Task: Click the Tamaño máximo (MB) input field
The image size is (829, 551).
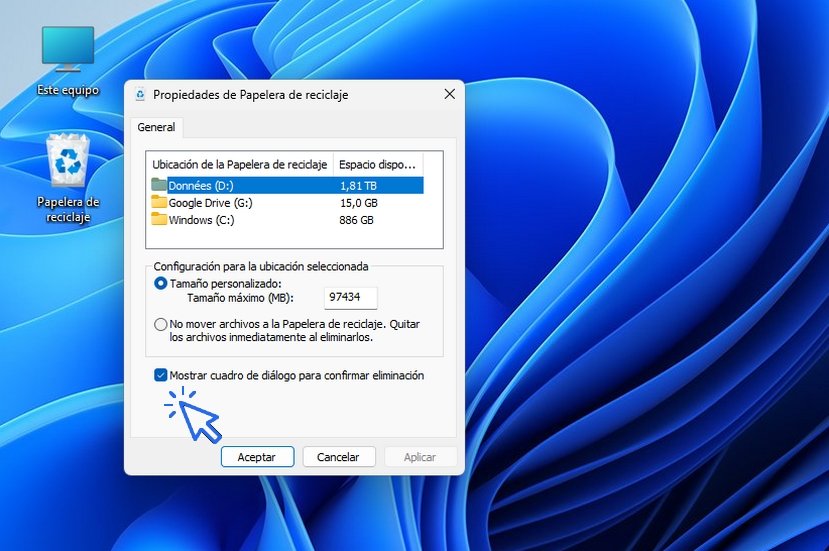Action: (350, 298)
